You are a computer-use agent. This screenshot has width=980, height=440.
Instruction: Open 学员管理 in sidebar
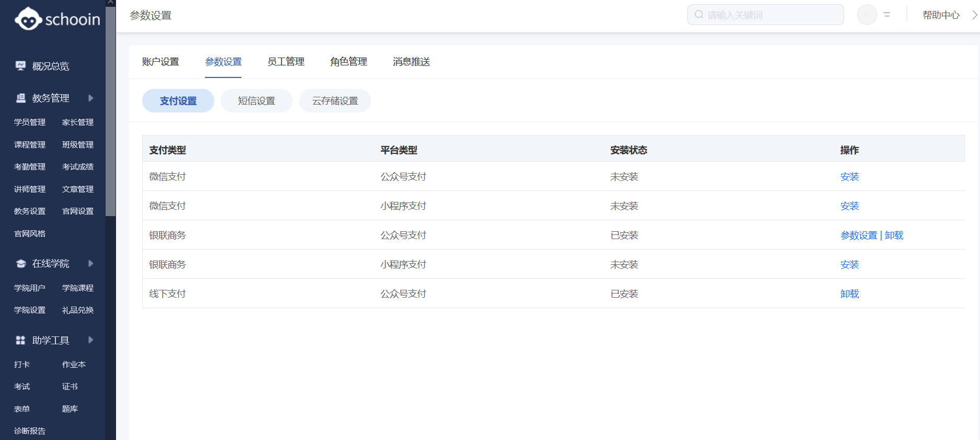(x=30, y=122)
